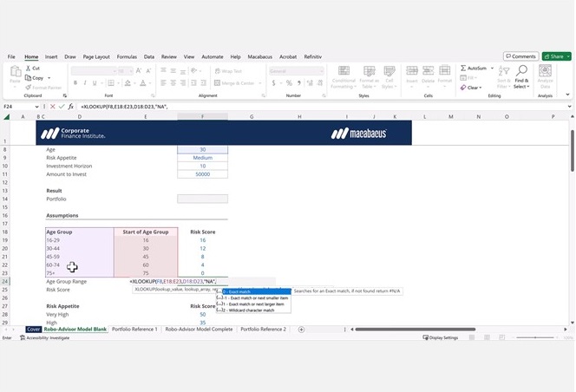This screenshot has width=576, height=392.
Task: Open Format as Table gallery
Action: (x=369, y=77)
